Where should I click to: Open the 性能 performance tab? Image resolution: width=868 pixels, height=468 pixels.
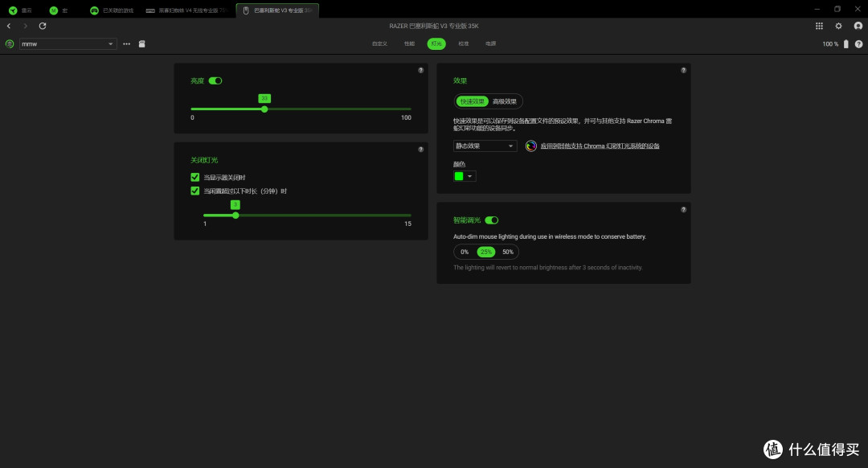(409, 43)
